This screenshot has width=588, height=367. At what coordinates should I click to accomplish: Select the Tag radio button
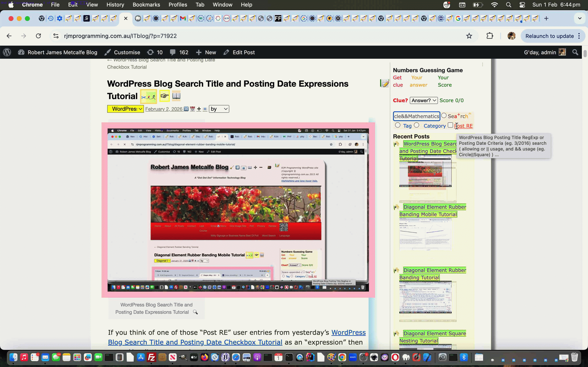(x=398, y=125)
